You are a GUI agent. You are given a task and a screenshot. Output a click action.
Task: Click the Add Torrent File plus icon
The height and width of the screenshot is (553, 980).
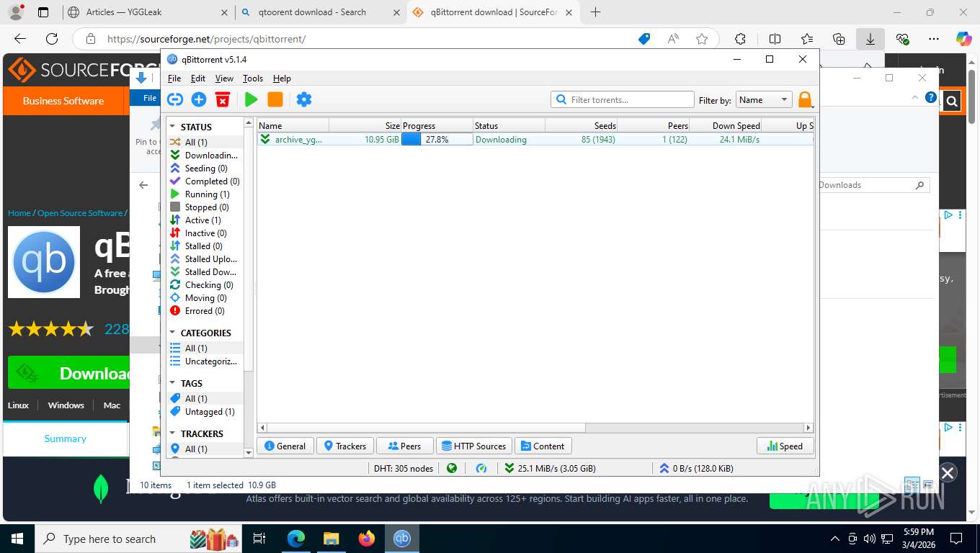(199, 99)
